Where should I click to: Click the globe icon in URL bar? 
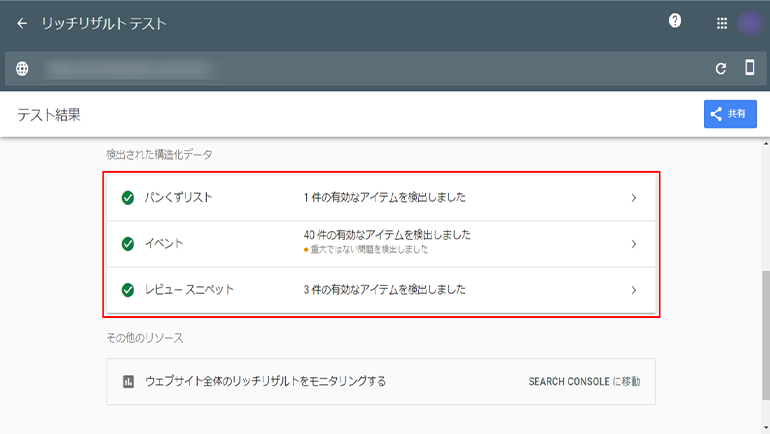[22, 69]
